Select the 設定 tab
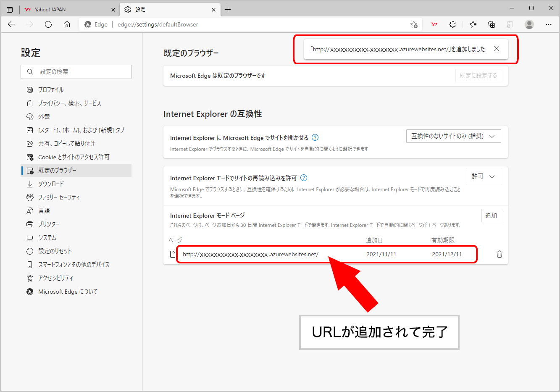Image resolution: width=560 pixels, height=392 pixels. (170, 9)
